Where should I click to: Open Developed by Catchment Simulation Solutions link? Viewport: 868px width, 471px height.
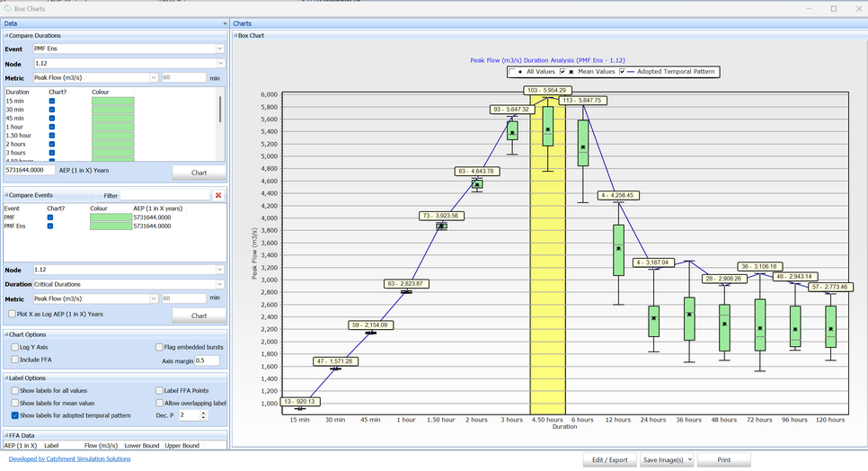(x=69, y=459)
